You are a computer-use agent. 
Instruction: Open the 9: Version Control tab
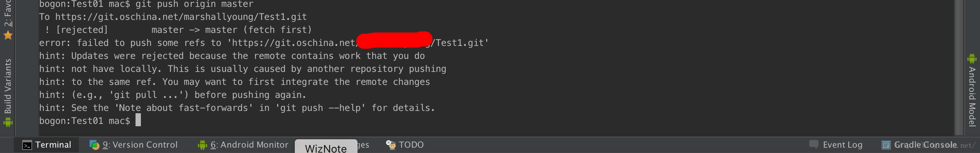134,145
